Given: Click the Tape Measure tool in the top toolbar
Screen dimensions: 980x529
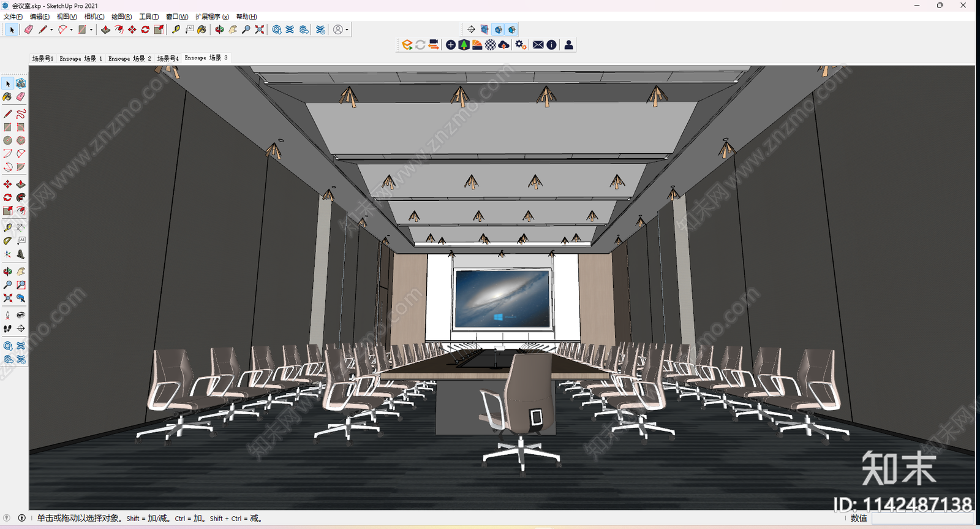Looking at the screenshot, I should tap(176, 29).
